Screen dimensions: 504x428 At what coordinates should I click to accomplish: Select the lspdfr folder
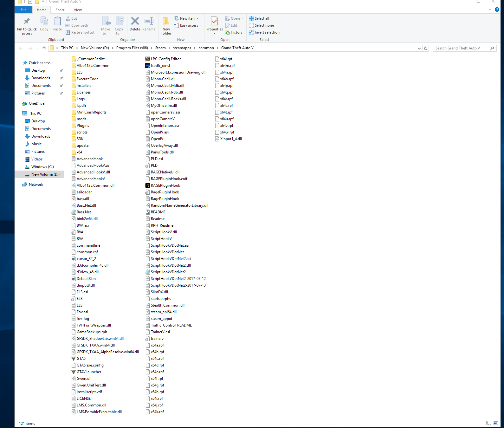(x=79, y=106)
